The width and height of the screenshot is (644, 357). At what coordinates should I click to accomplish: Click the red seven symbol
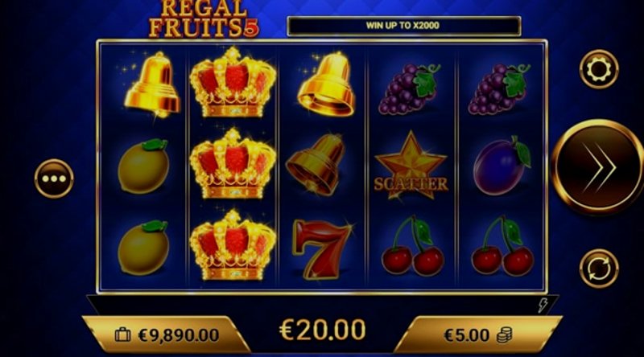click(x=321, y=248)
